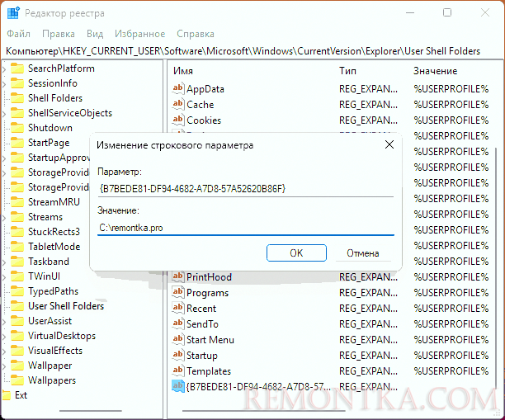The image size is (505, 420).
Task: Click the Registry Editor app icon
Action: (13, 13)
